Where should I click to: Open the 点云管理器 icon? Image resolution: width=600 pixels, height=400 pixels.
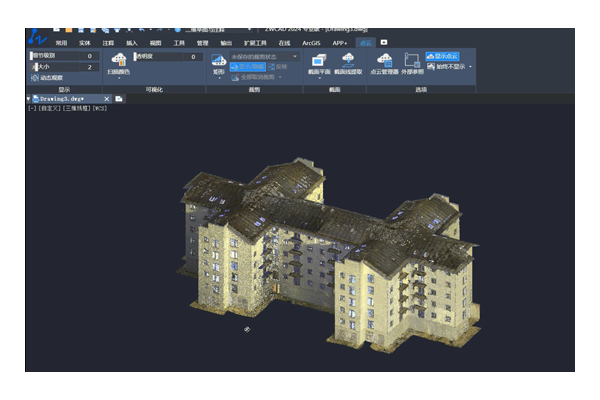pos(384,60)
